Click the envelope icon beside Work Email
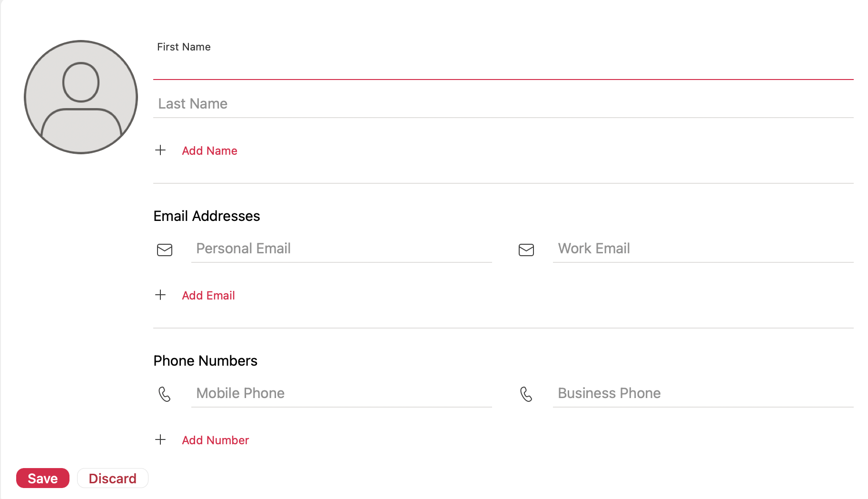The height and width of the screenshot is (499, 868). [526, 250]
